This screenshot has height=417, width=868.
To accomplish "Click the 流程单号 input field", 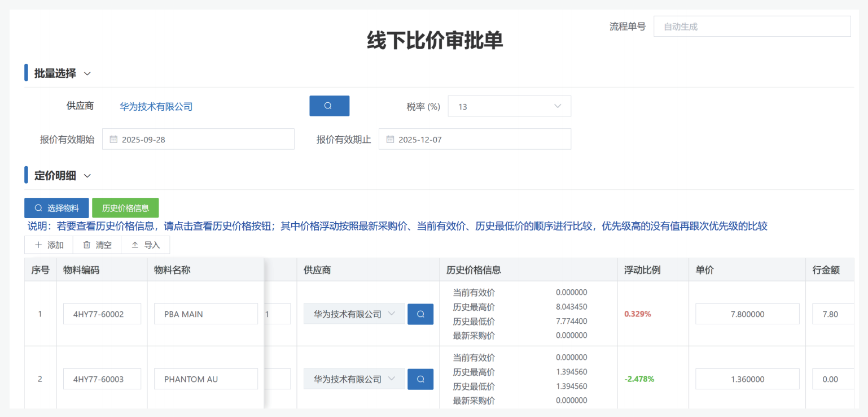I will click(x=752, y=27).
